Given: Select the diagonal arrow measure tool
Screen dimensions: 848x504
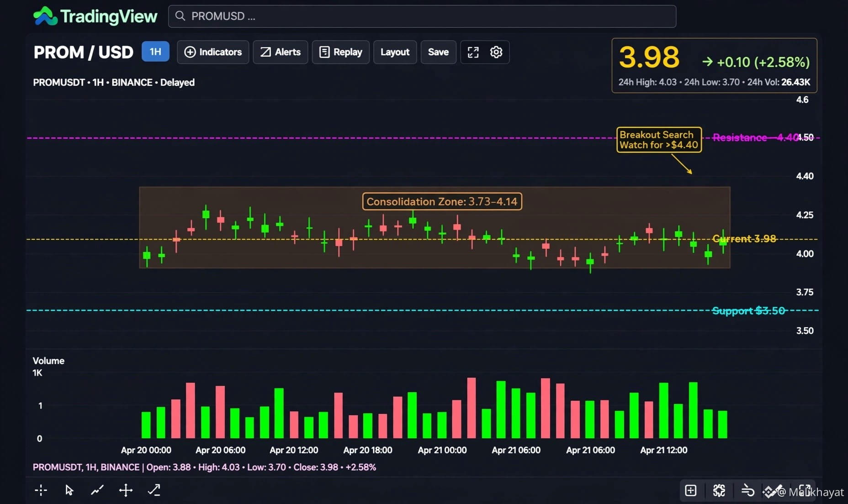Looking at the screenshot, I should click(154, 490).
